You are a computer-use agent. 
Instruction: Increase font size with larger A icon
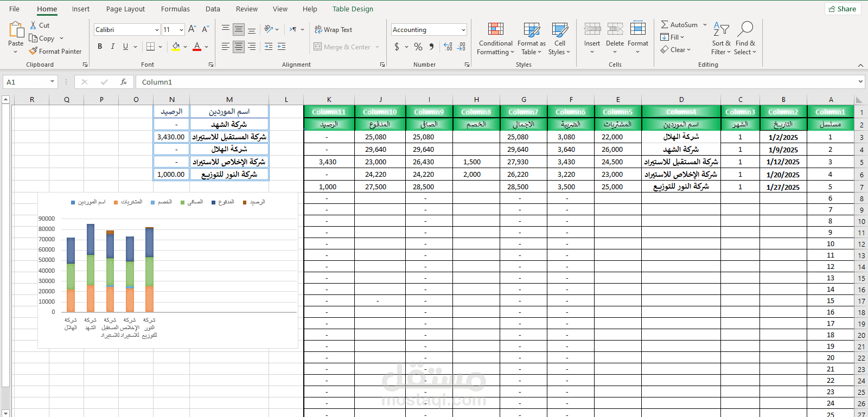[x=192, y=29]
